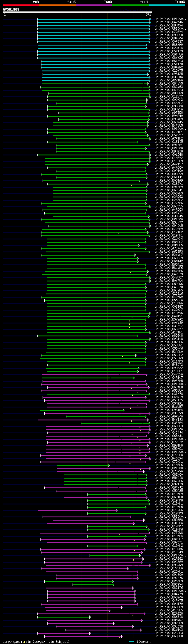Open hit UniRef100_Q8VWZ6
The height and width of the screenshot is (644, 188).
169,58
